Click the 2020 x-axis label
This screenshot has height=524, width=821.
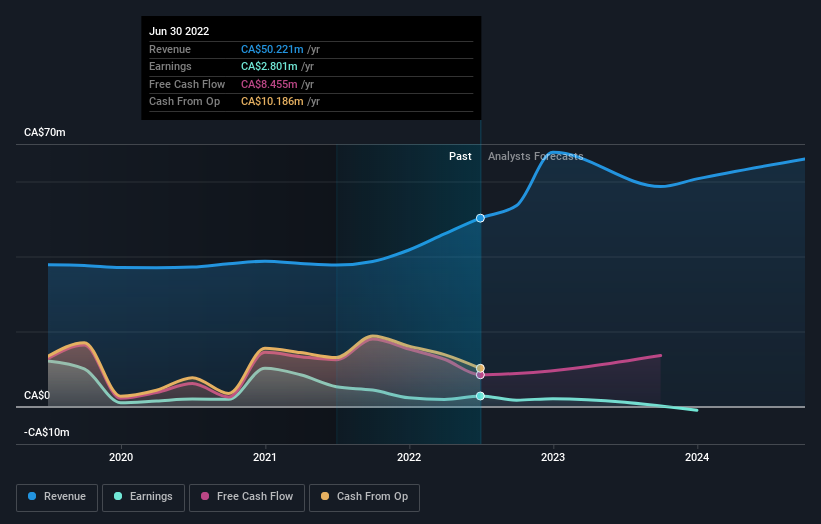121,457
